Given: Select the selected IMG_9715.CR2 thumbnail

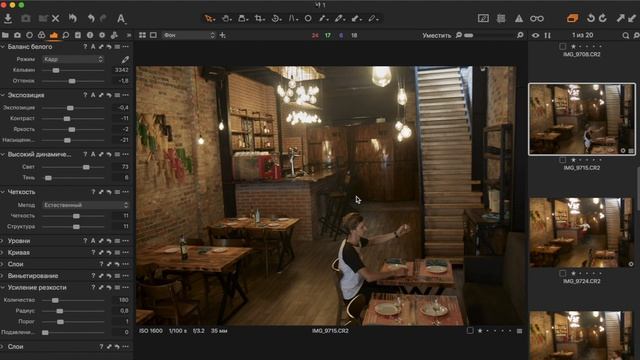Looking at the screenshot, I should [x=582, y=119].
